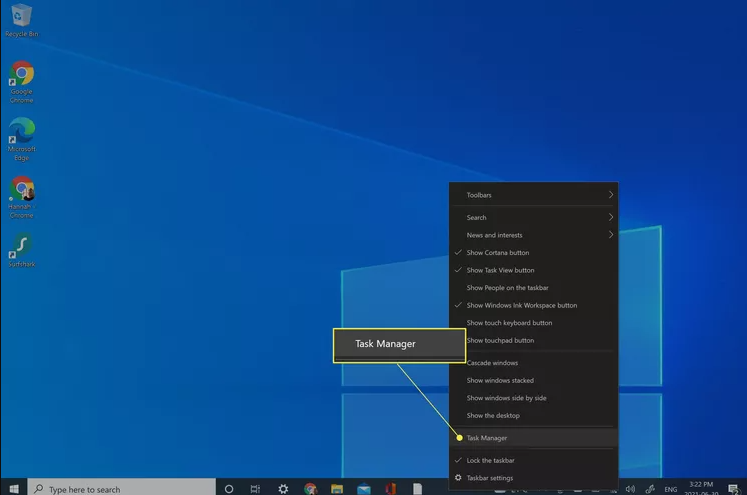
Task: Open Office from the taskbar
Action: click(391, 489)
